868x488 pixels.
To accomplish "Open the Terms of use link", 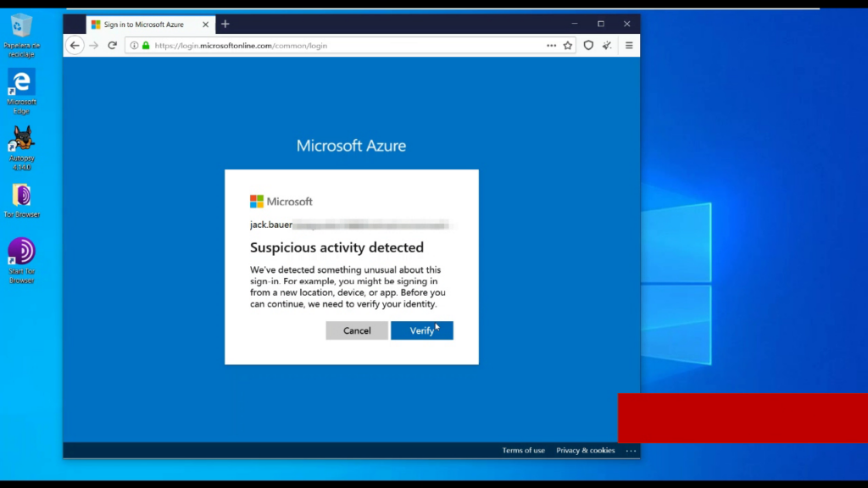I will [x=523, y=451].
